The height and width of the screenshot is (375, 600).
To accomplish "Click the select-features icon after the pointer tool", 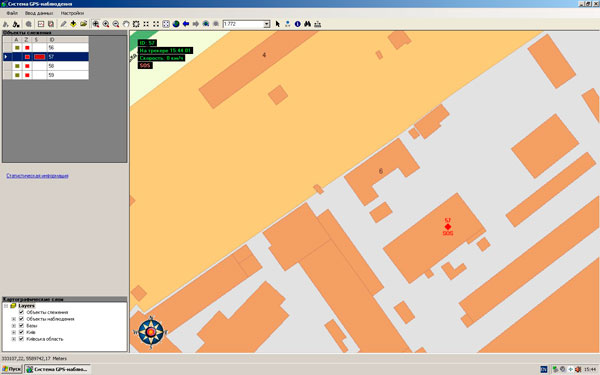I will (x=288, y=24).
